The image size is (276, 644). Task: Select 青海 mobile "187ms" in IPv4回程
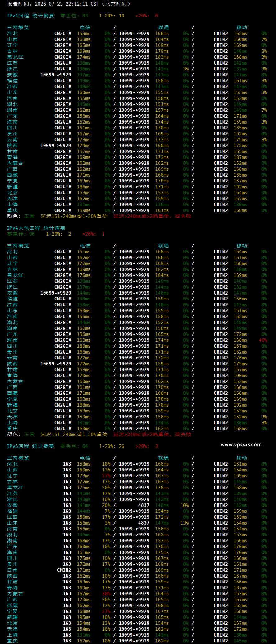pyautogui.click(x=240, y=157)
